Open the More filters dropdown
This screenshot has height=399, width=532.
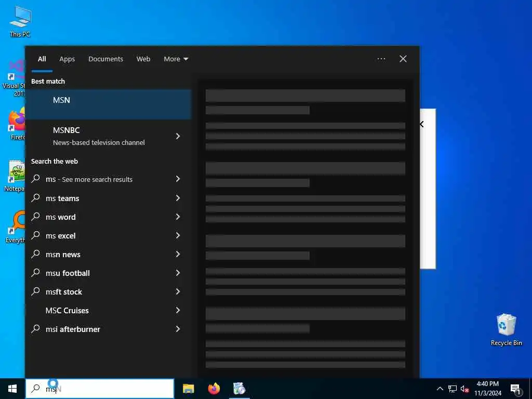176,59
